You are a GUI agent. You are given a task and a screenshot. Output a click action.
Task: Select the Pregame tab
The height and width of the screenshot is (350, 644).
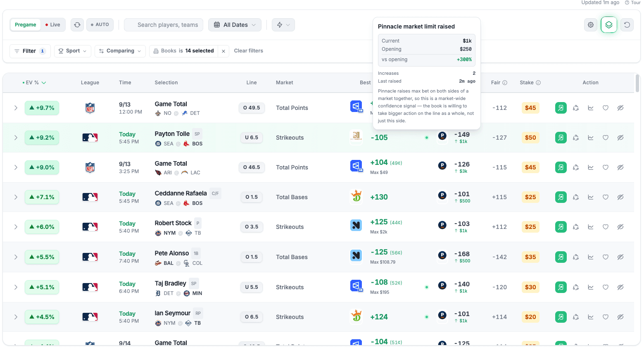(x=26, y=25)
